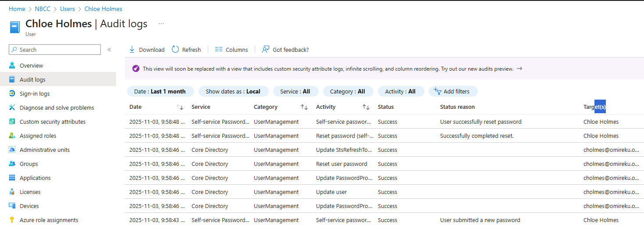Click the Groups sidebar icon
This screenshot has width=644, height=226.
[x=12, y=164]
